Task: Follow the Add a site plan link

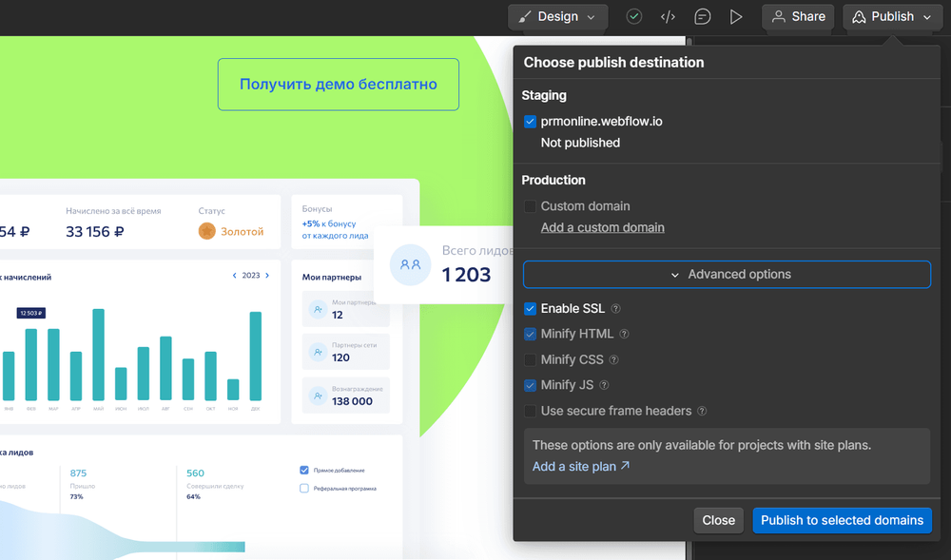Action: (x=580, y=466)
